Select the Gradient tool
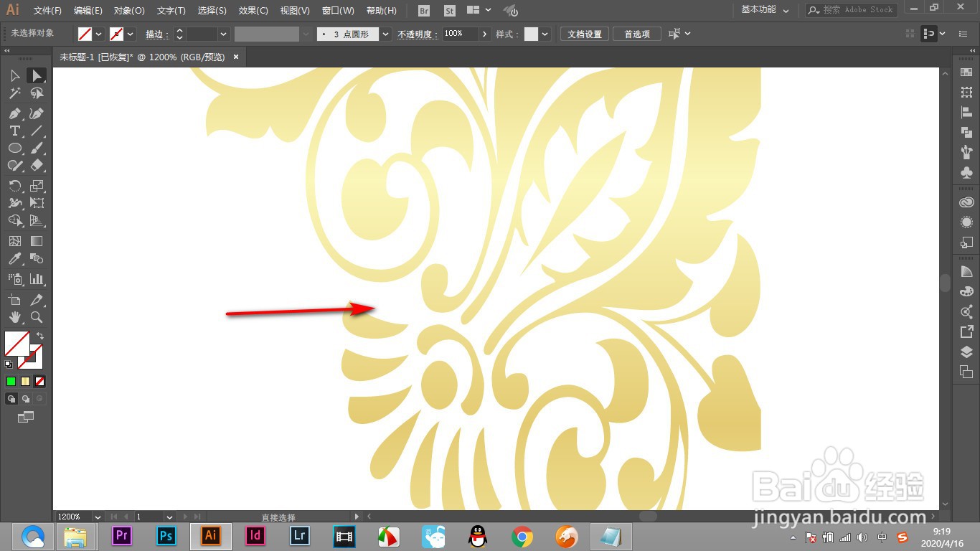This screenshot has height=551, width=980. coord(37,241)
